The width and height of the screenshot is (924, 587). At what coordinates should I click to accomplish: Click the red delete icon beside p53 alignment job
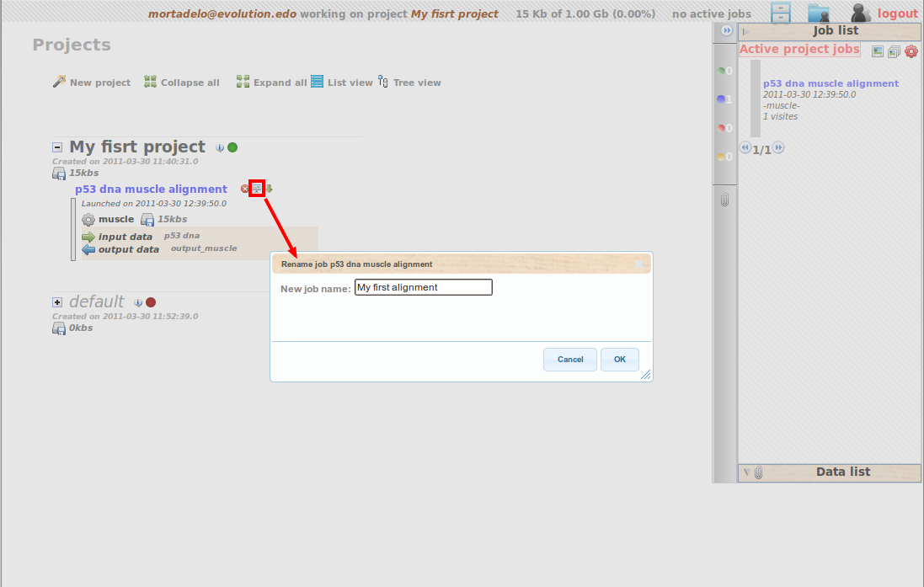tap(245, 189)
